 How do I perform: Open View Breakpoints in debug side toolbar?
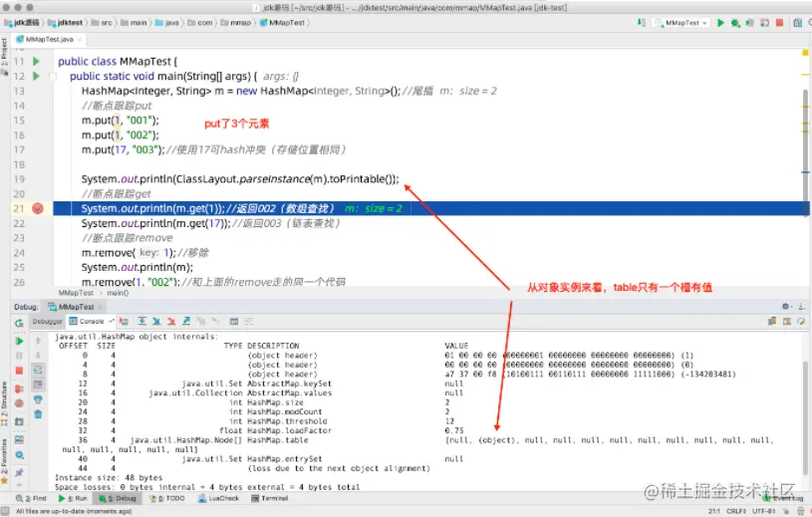click(x=19, y=388)
